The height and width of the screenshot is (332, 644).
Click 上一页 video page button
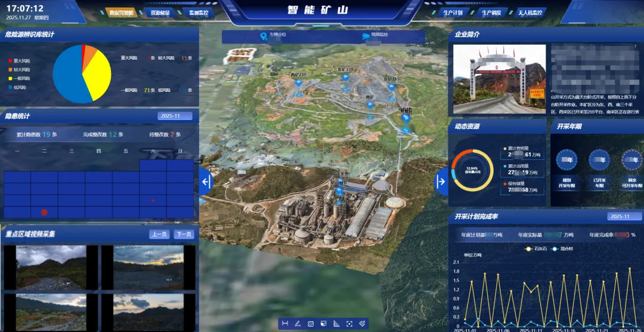pyautogui.click(x=159, y=235)
